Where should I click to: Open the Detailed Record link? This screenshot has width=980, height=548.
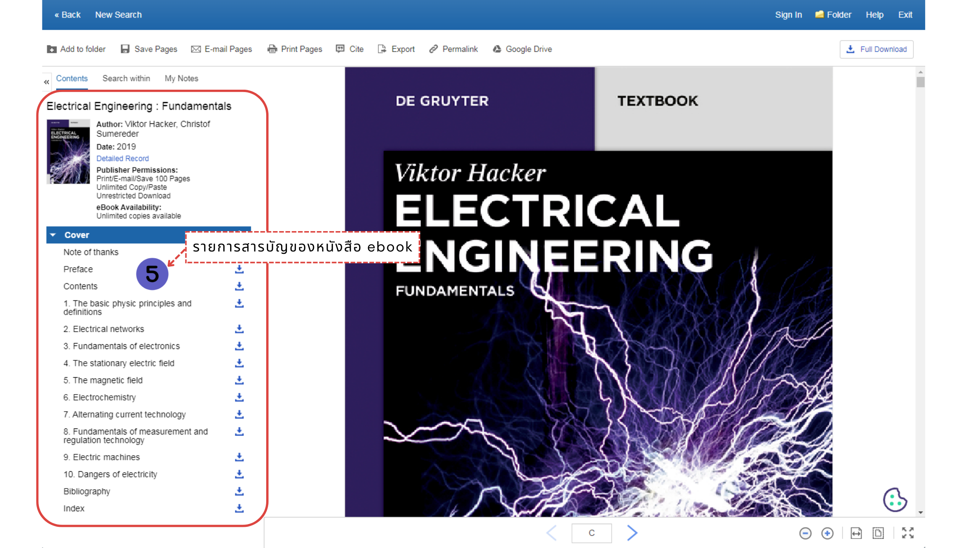click(x=123, y=158)
